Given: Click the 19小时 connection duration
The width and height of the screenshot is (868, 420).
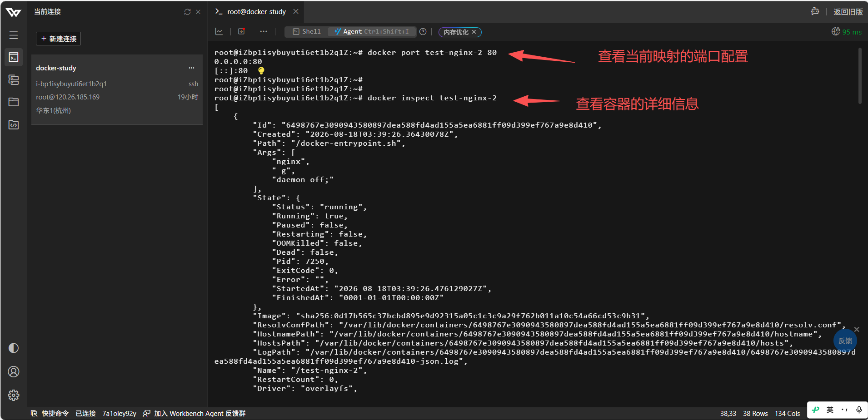Looking at the screenshot, I should click(188, 97).
